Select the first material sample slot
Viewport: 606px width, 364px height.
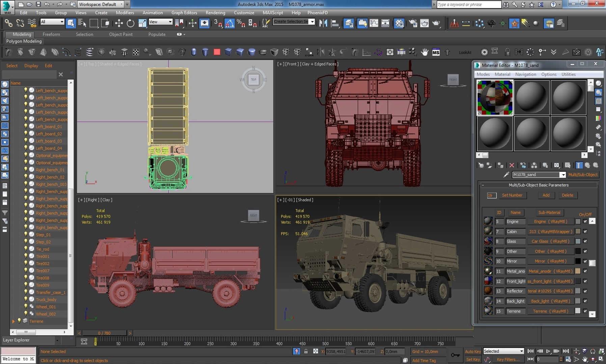point(495,98)
